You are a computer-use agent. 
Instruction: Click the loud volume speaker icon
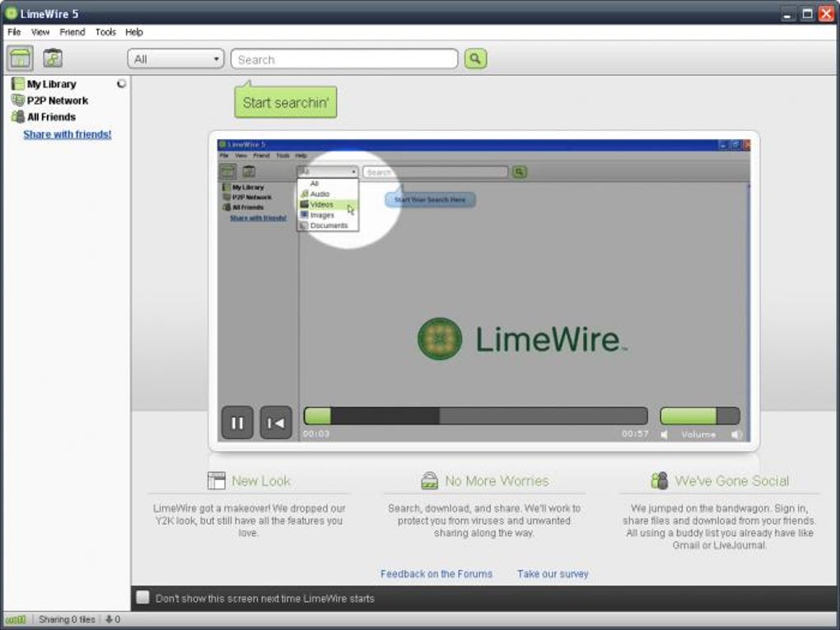pyautogui.click(x=736, y=435)
